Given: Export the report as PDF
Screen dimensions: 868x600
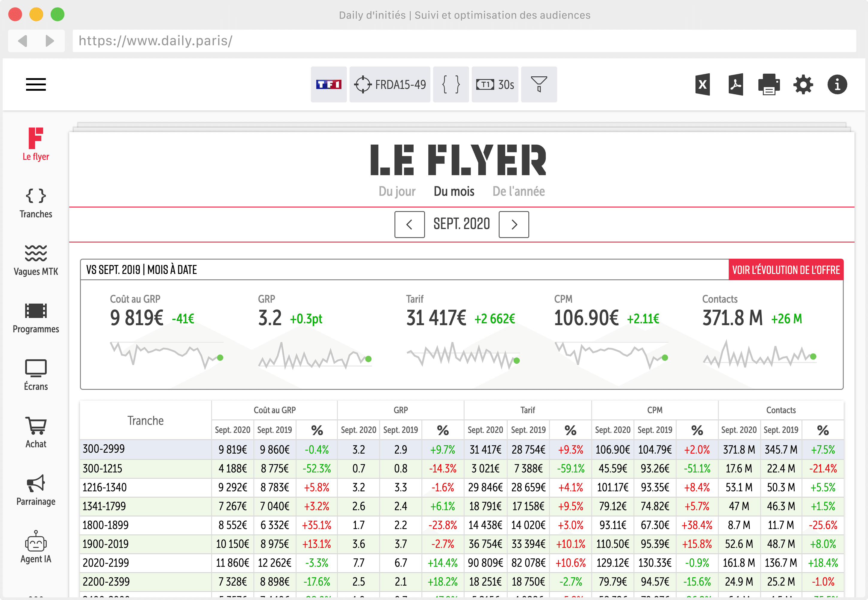Looking at the screenshot, I should pyautogui.click(x=736, y=85).
